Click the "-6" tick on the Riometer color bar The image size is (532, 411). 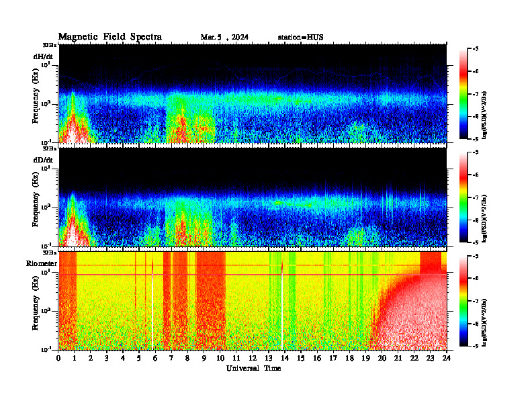pyautogui.click(x=476, y=279)
